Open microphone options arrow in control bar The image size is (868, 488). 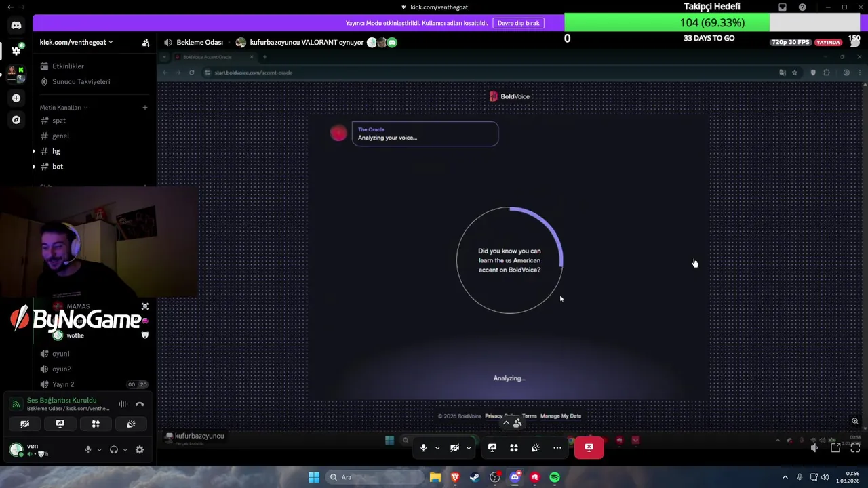(437, 447)
